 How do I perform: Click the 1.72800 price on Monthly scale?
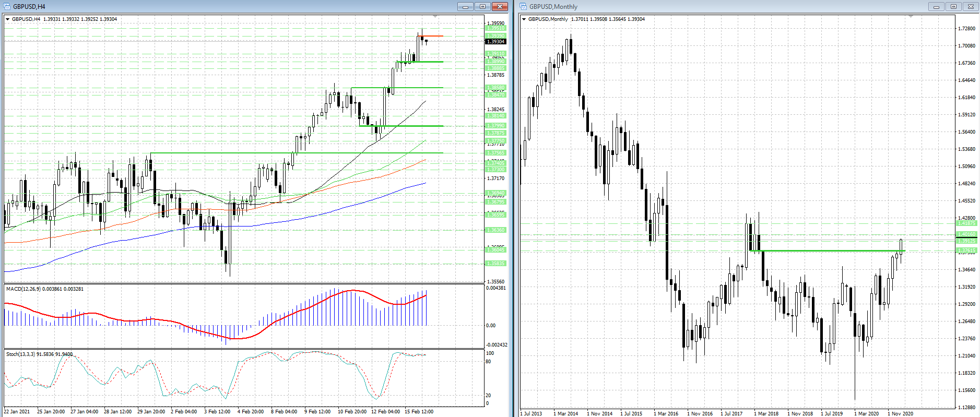click(x=967, y=29)
